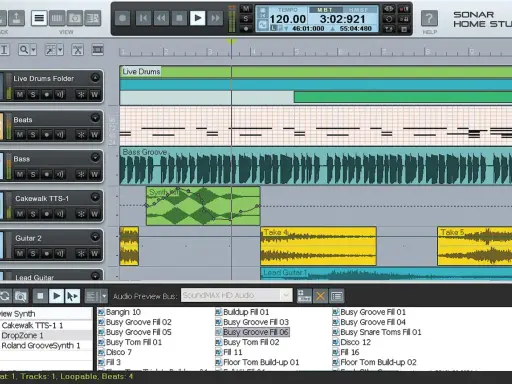The image size is (512, 384).
Task: Solo the Beats track
Action: tap(33, 135)
